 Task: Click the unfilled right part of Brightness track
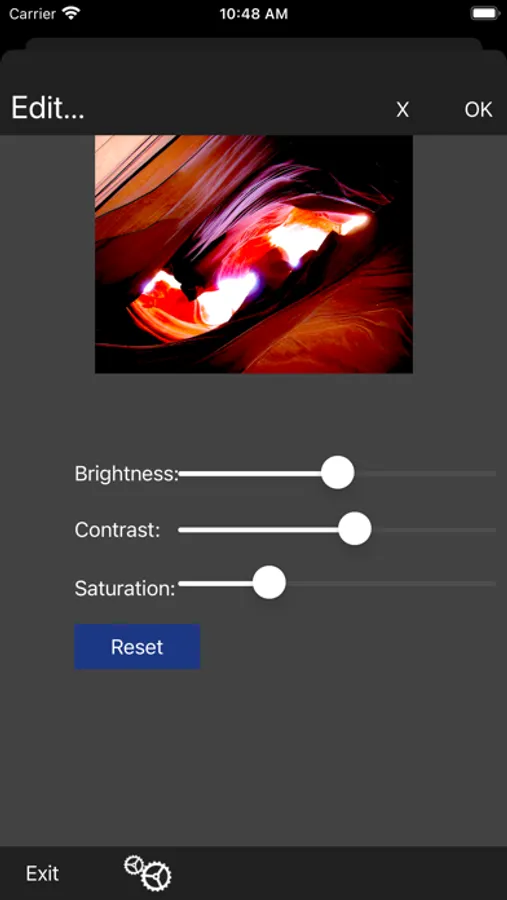click(425, 474)
